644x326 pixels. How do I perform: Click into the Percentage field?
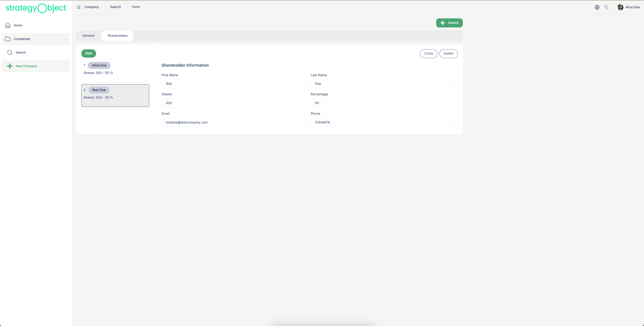[383, 103]
